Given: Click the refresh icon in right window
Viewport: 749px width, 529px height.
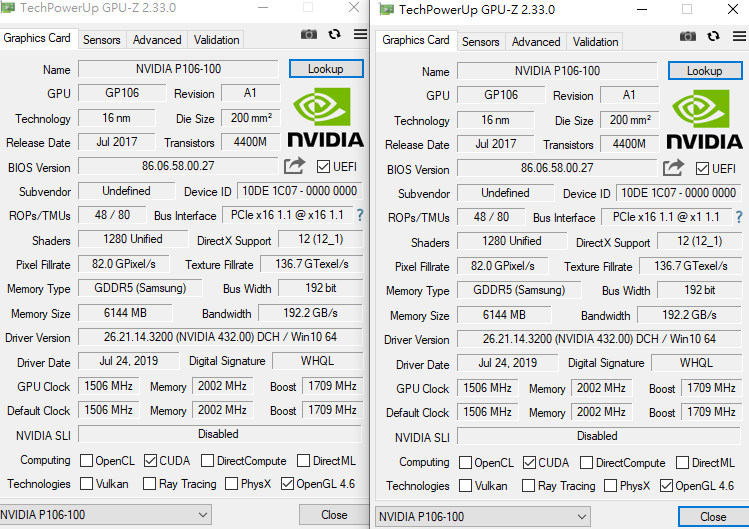Looking at the screenshot, I should (x=714, y=36).
